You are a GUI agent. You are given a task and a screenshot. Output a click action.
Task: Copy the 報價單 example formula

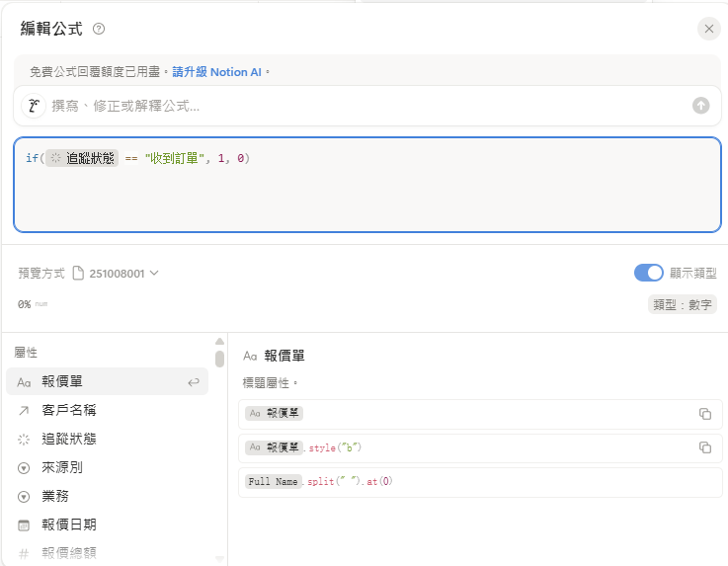(704, 414)
